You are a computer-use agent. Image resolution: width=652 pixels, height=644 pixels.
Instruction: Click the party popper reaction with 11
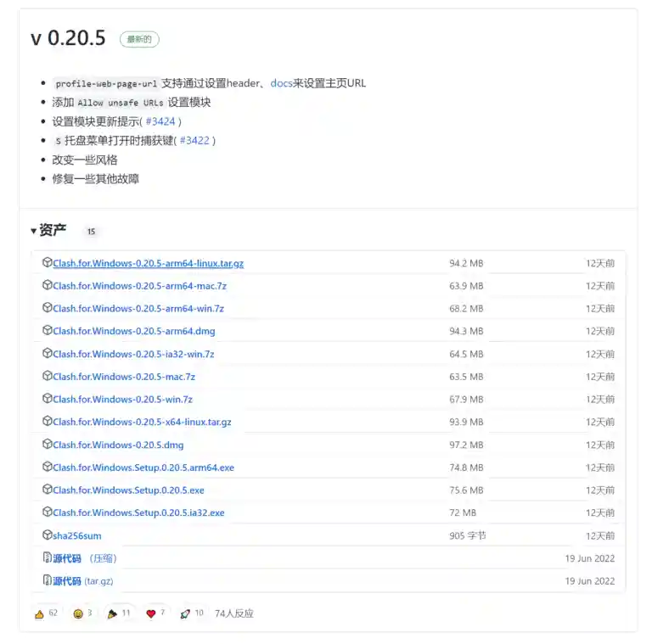(119, 613)
